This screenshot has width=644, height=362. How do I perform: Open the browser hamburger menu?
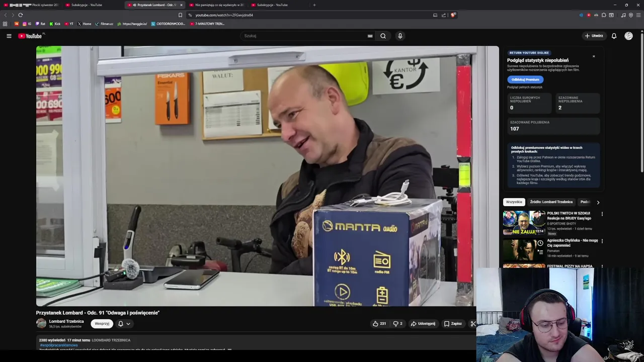click(x=638, y=15)
